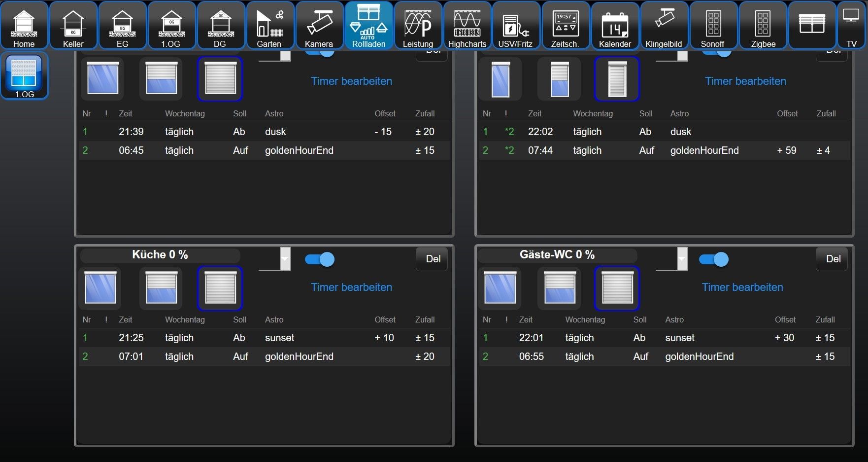Fully close the Küche shutter

pos(220,288)
